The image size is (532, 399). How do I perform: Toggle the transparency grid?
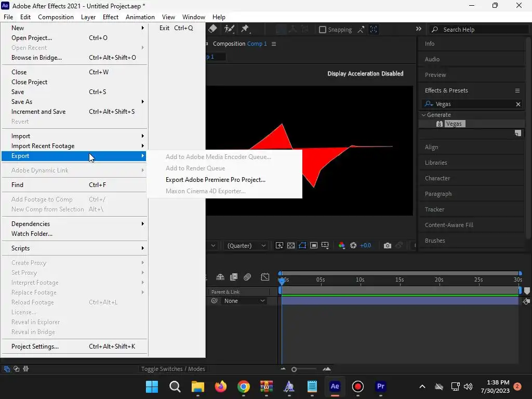click(x=291, y=245)
